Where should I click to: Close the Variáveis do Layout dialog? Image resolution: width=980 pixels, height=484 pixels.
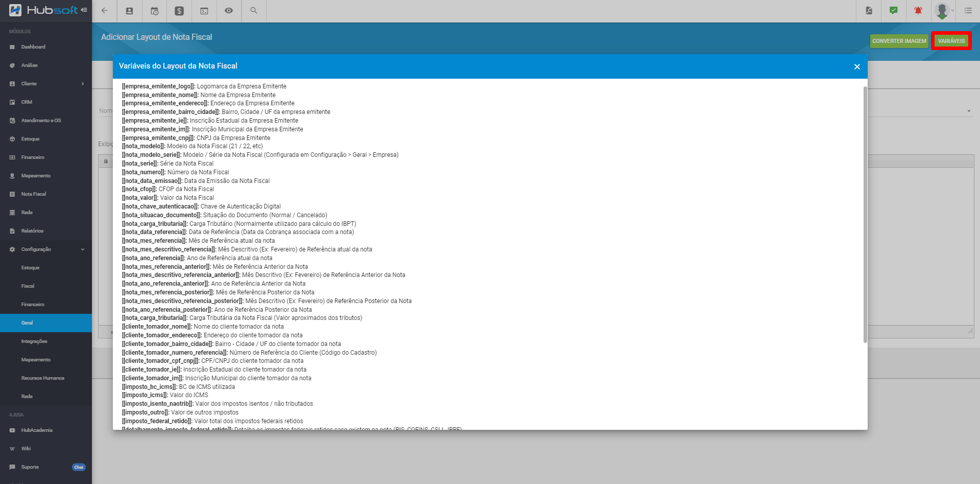point(857,66)
